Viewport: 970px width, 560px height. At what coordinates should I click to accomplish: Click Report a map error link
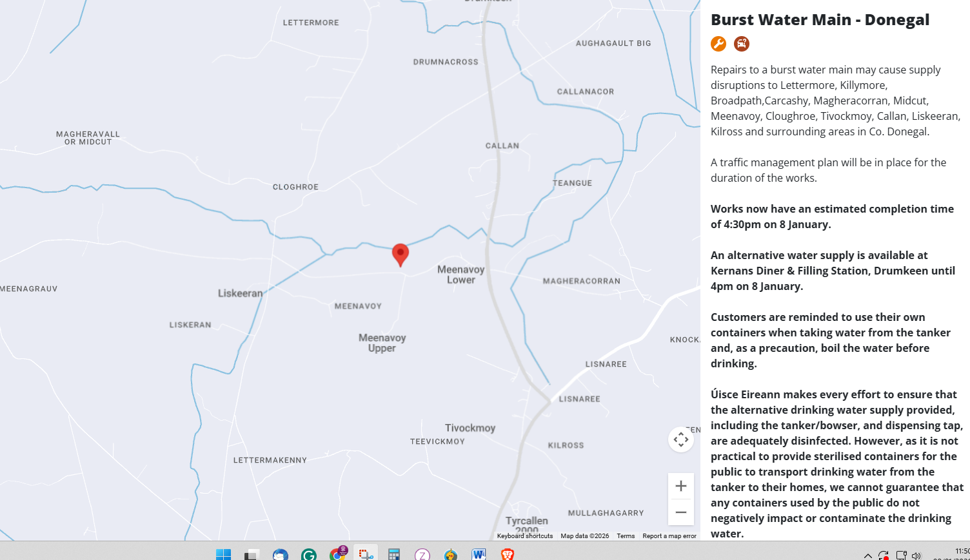(x=669, y=536)
